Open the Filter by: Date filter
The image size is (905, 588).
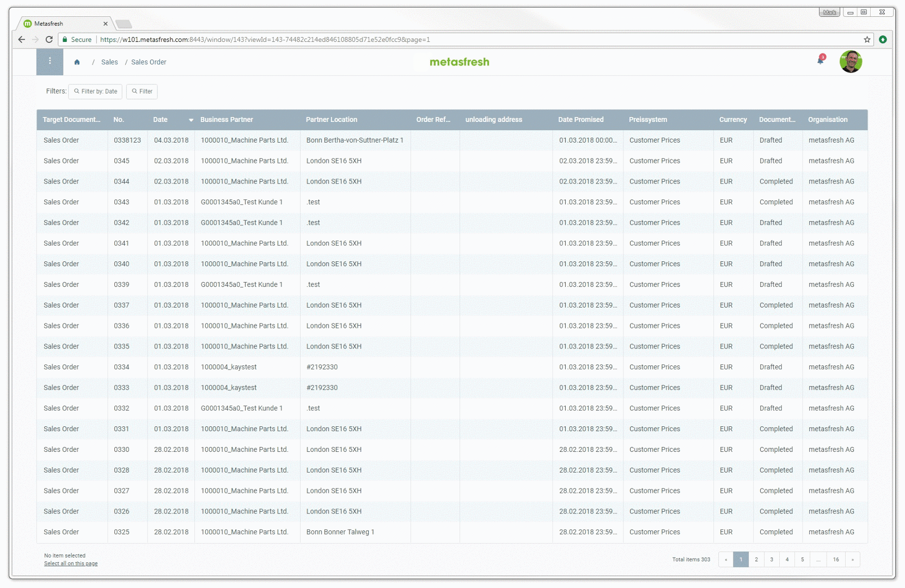point(95,91)
